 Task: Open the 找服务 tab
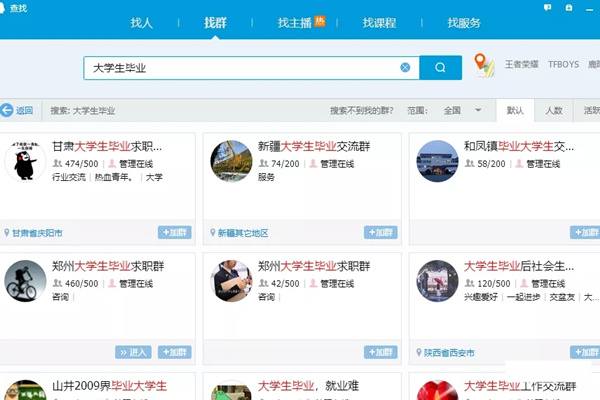pyautogui.click(x=464, y=22)
